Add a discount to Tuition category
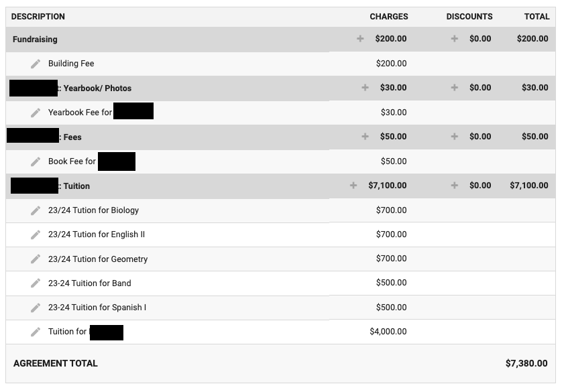 (x=454, y=186)
